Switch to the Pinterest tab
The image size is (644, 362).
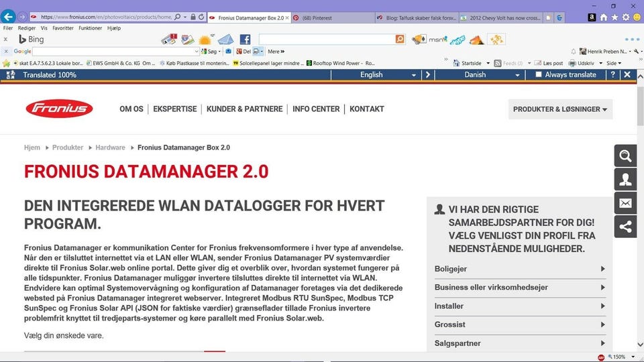tap(333, 17)
